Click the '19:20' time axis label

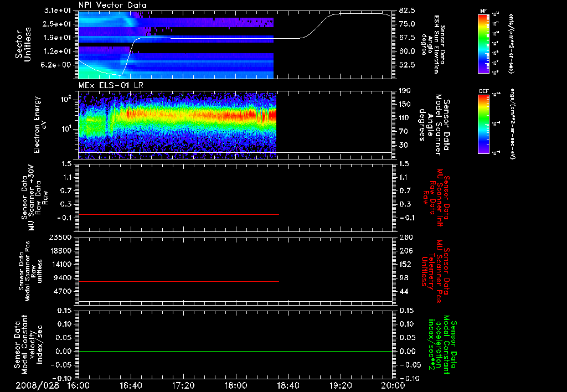341,385
